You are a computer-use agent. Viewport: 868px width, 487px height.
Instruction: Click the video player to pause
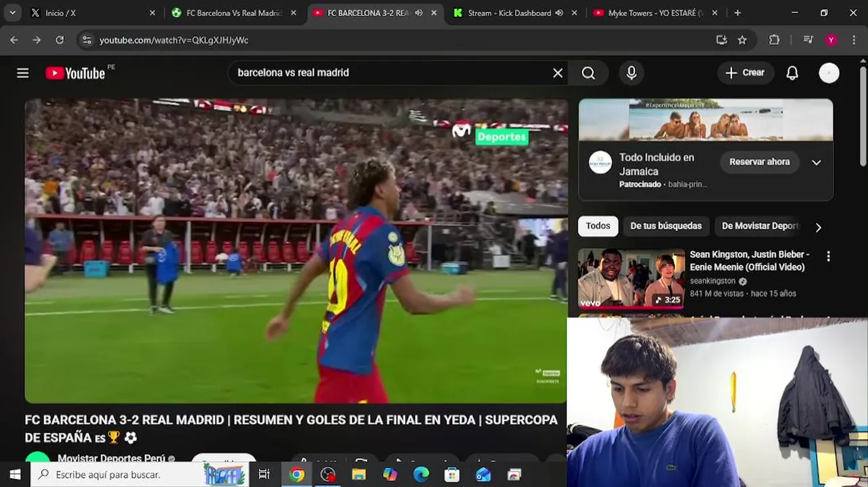tap(296, 251)
